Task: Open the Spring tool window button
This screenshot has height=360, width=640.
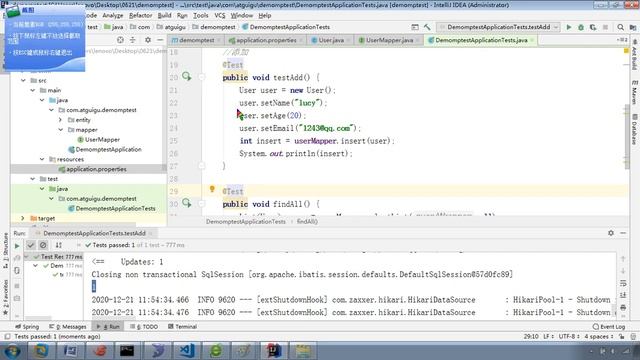Action: point(27,327)
